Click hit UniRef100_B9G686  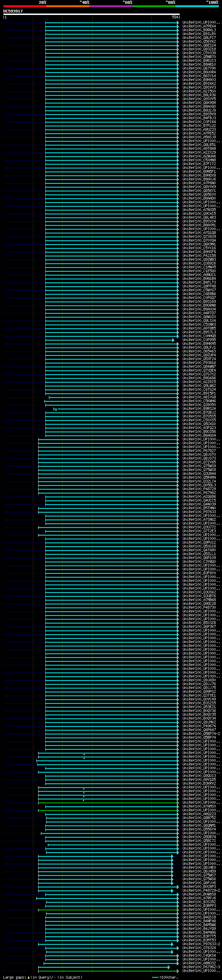pyautogui.click(x=199, y=378)
